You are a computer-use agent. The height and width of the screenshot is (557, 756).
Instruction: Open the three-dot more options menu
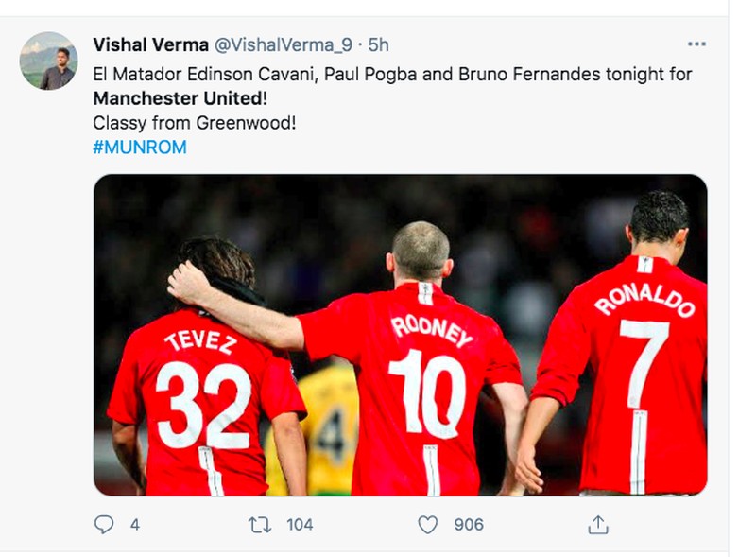click(696, 44)
